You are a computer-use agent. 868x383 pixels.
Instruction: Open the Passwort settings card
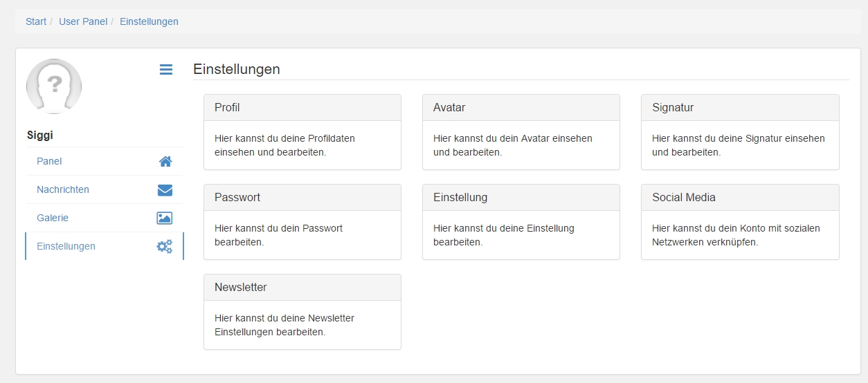302,222
